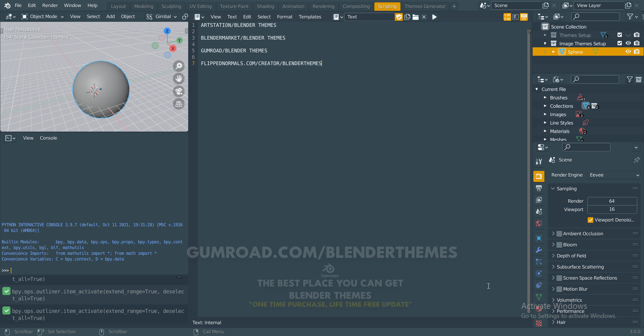Screen dimensions: 644x336
Task: Enable the Motion Blur checkbox
Action: [559, 289]
